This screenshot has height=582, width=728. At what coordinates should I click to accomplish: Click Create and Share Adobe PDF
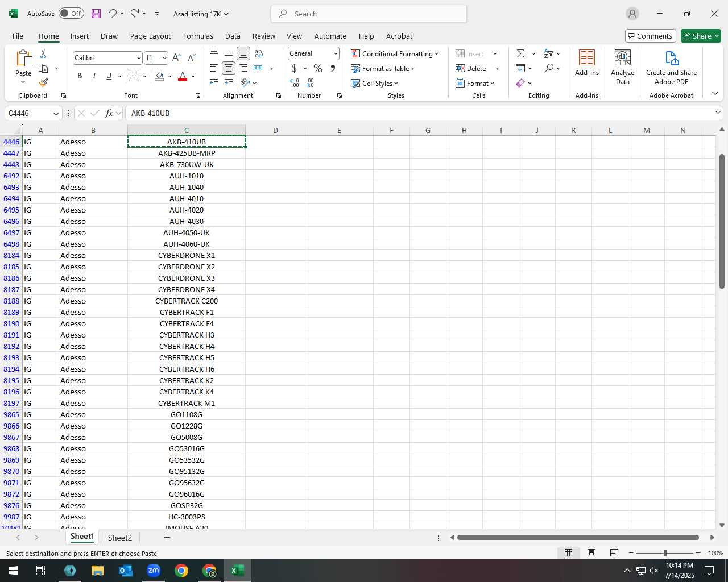click(x=672, y=67)
